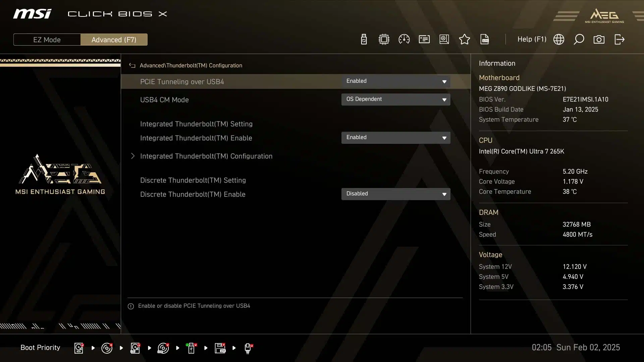Viewport: 644px width, 362px height.
Task: Go back using the breadcrumb return arrow
Action: (132, 65)
